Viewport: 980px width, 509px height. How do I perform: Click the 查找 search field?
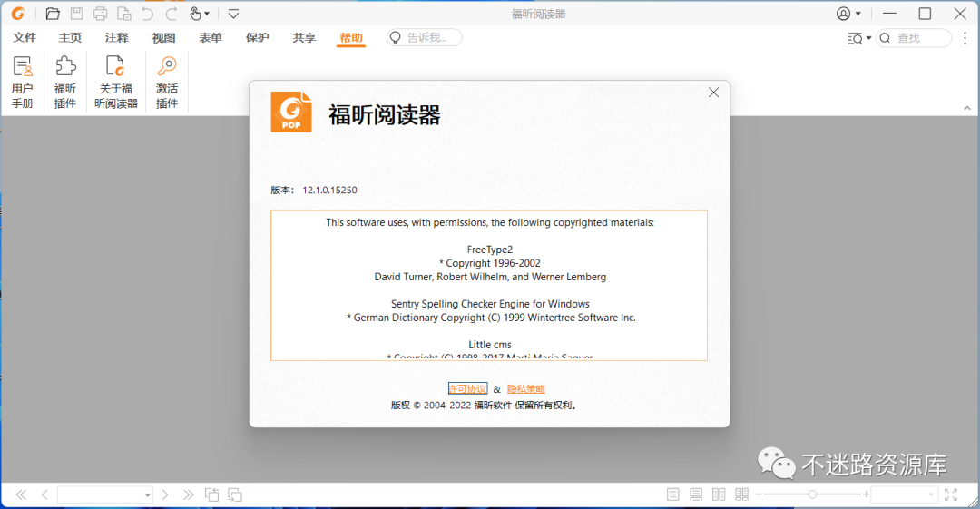[x=914, y=38]
